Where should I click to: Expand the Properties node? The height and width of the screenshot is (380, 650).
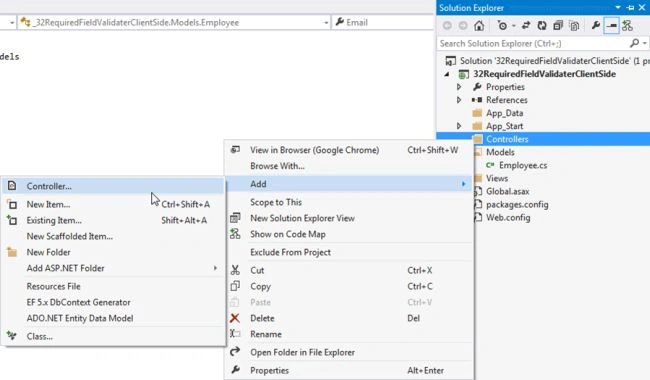459,87
